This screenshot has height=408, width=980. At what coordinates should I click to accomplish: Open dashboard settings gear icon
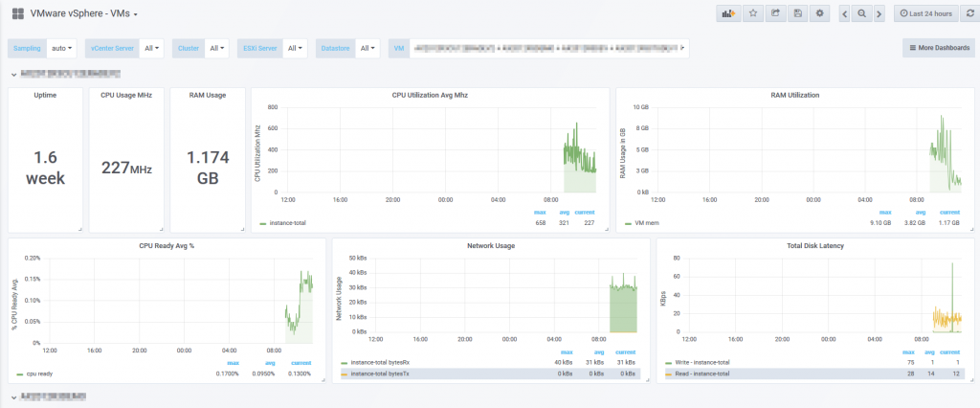[x=819, y=13]
